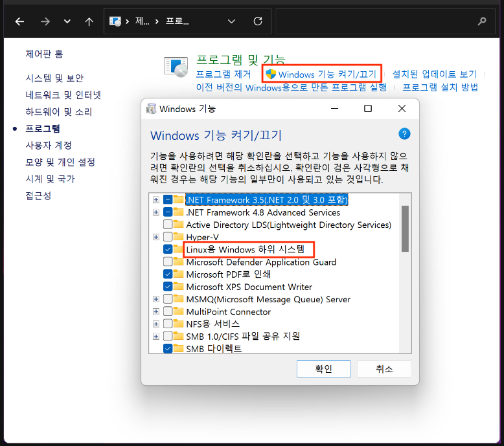Click the Control Panel icon in address bar

tap(115, 21)
